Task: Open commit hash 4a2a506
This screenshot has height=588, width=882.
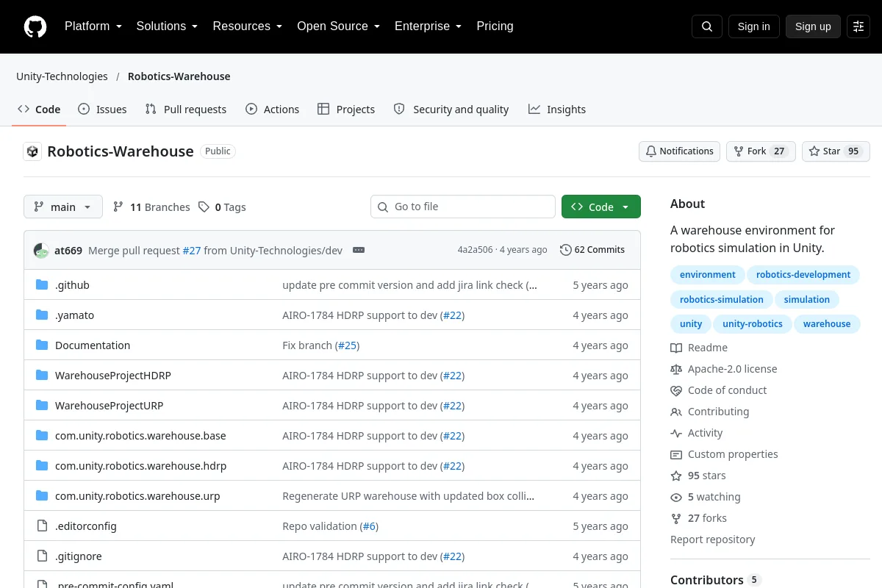Action: point(475,250)
